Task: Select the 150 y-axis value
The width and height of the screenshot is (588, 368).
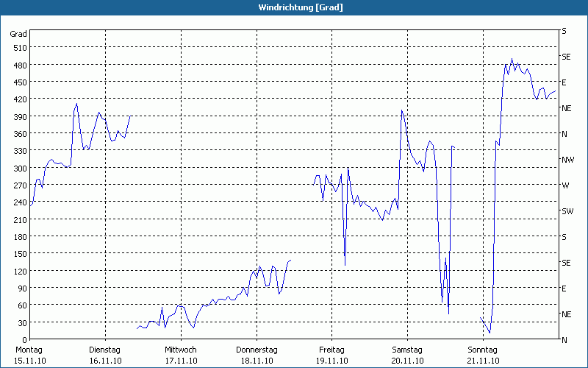Action: pos(21,254)
